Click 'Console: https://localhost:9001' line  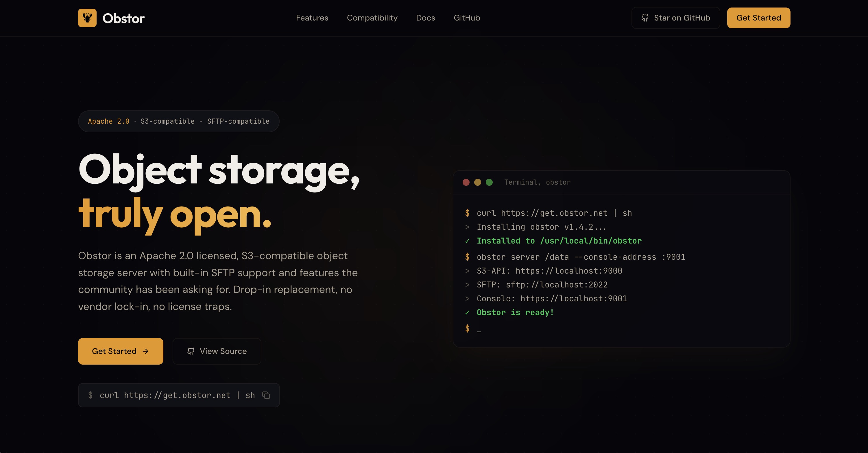click(x=552, y=298)
